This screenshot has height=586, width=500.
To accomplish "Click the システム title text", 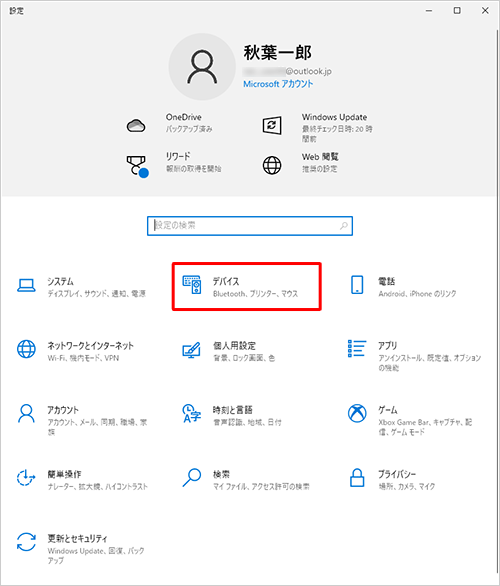I will 60,281.
